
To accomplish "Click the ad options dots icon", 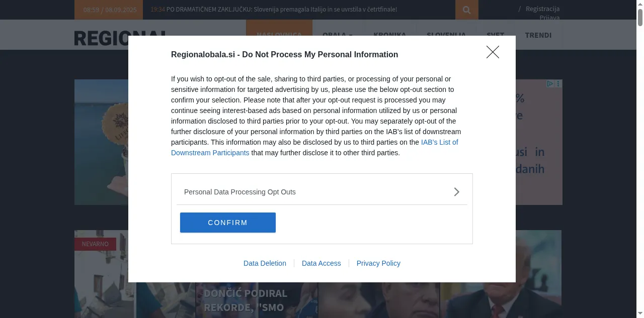I will pos(558,84).
